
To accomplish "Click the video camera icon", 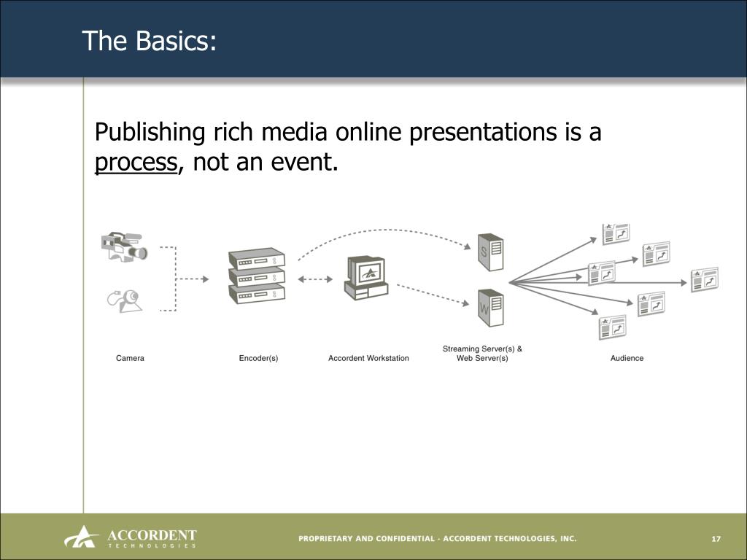I will (x=124, y=246).
